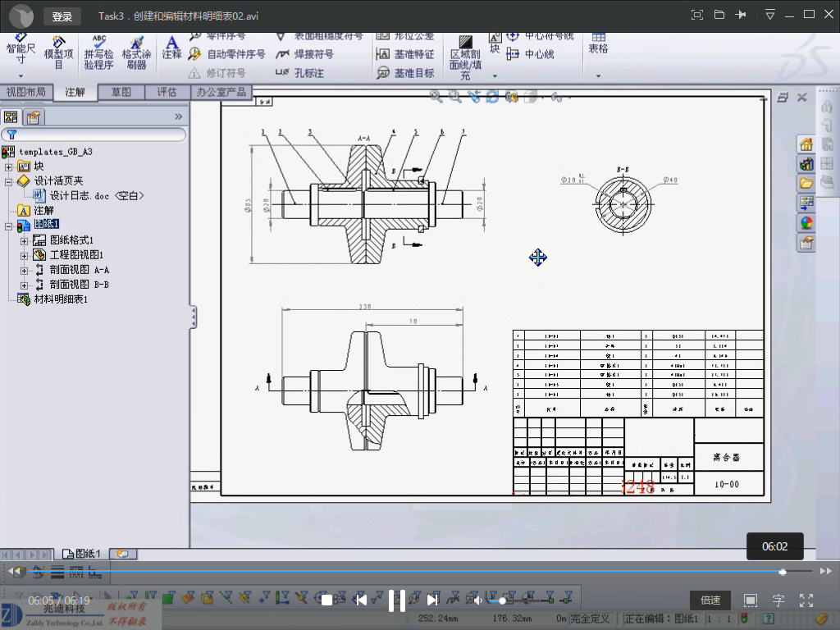Expand the 智能尺寸 dropdown arrow
Image resolution: width=840 pixels, height=630 pixels.
(x=21, y=76)
